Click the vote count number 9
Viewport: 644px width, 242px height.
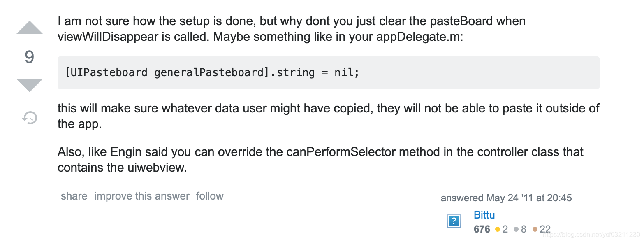pos(29,56)
